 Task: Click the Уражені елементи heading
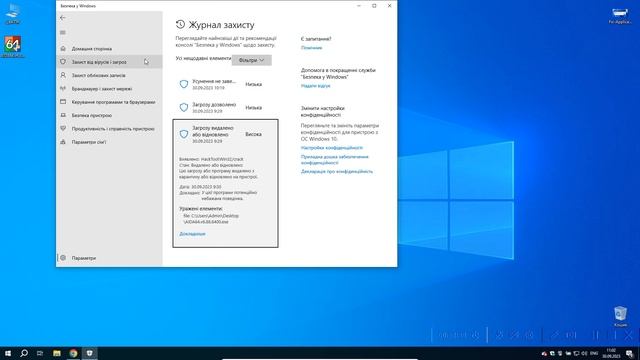(x=201, y=209)
